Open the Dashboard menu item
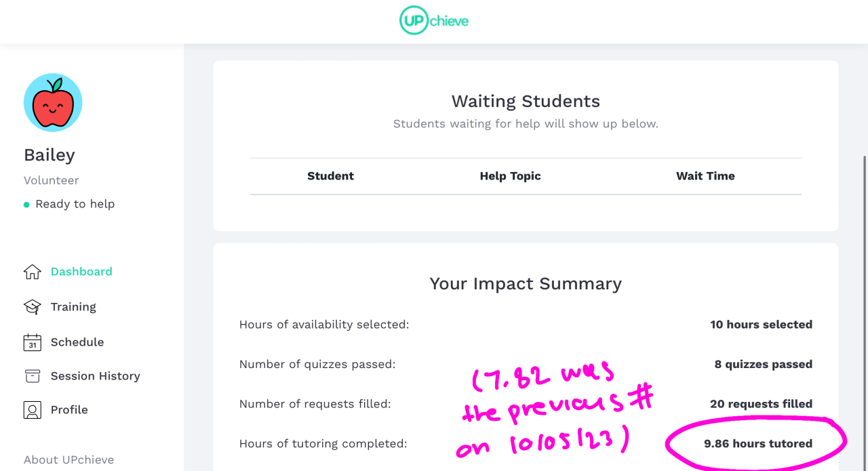Viewport: 868px width, 471px height. click(81, 272)
